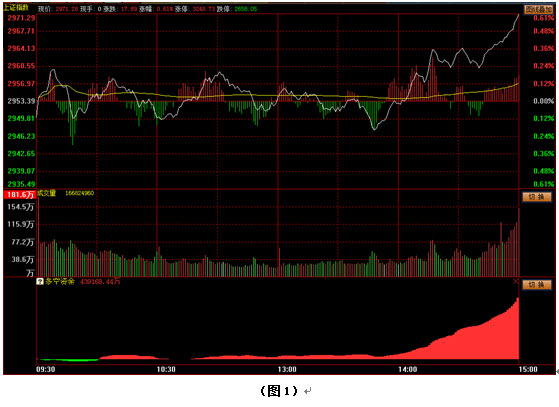Click the 切换 button in the 多空资金 panel
Image resolution: width=559 pixels, height=407 pixels.
[x=537, y=285]
